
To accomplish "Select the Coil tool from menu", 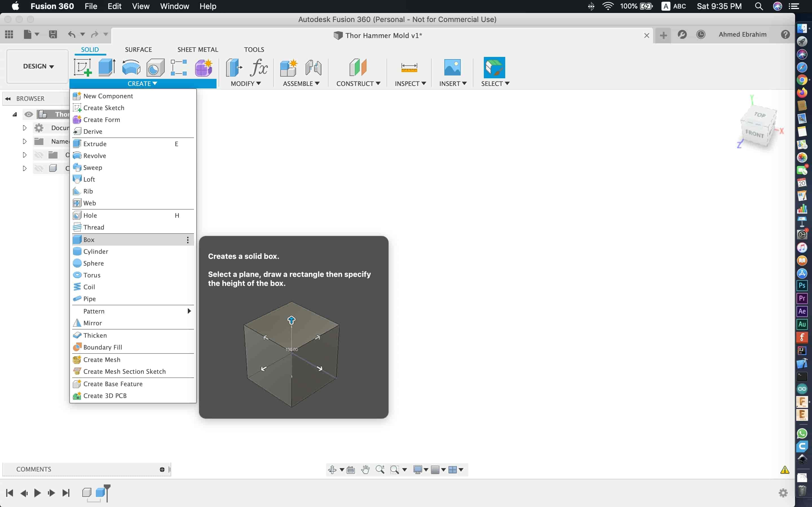I will pos(89,287).
